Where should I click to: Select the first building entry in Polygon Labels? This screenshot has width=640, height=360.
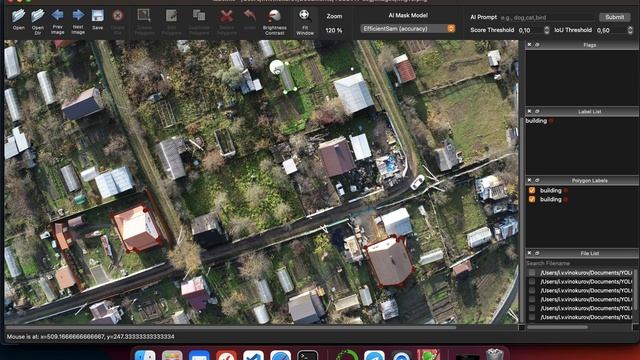[x=551, y=190]
